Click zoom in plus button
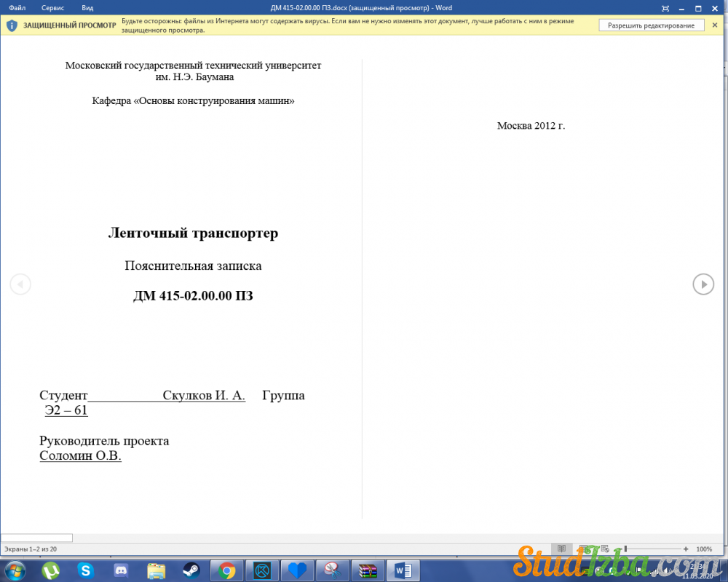Viewport: 728px width, 582px height. pos(685,549)
